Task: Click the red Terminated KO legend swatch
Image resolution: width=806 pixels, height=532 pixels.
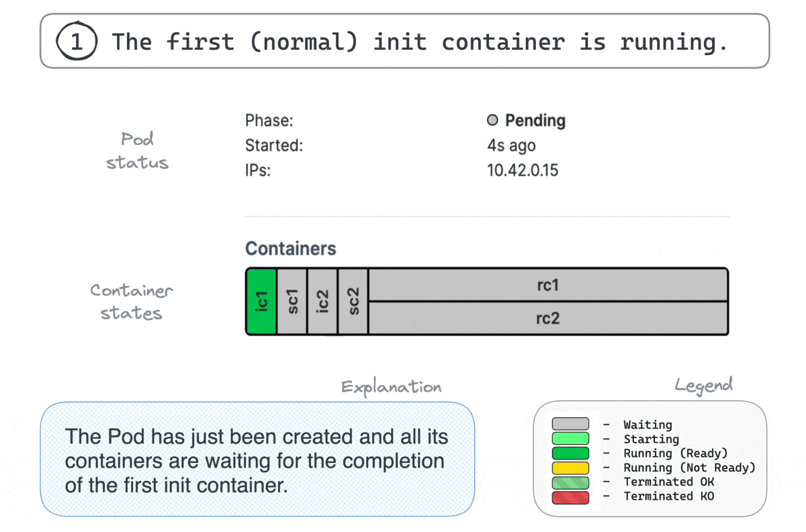Action: tap(570, 497)
